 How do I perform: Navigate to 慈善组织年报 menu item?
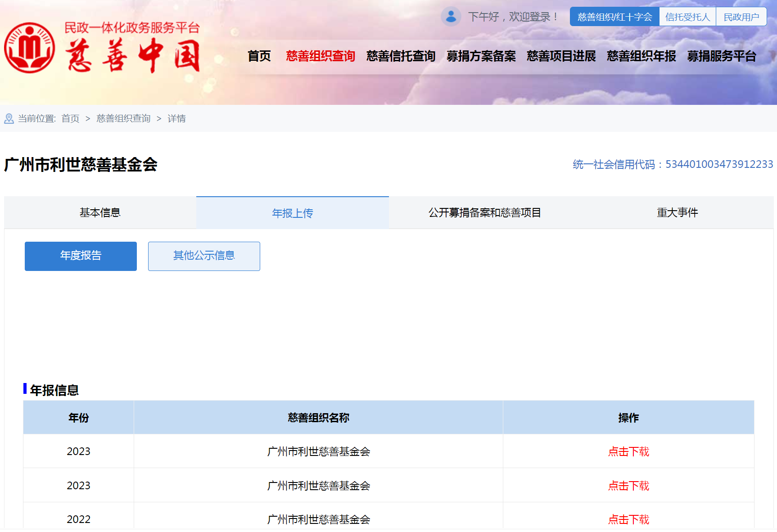tap(641, 56)
